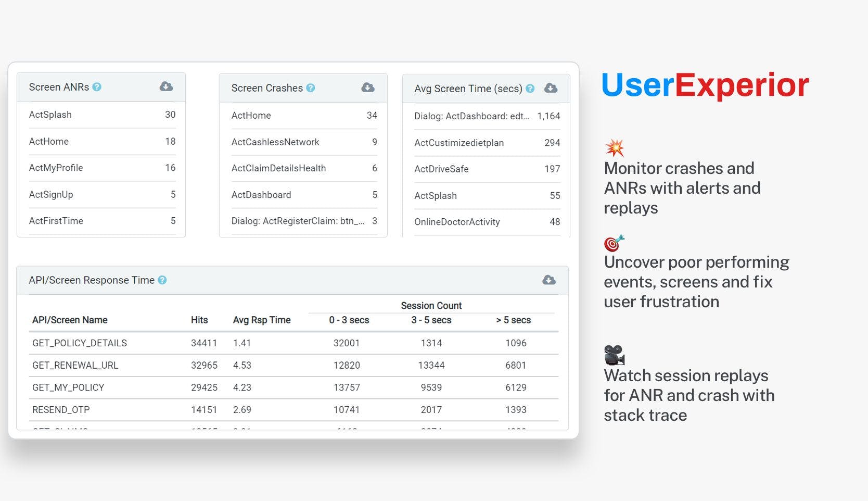Open help tooltip for Avg Screen Time
This screenshot has width=868, height=501.
coord(529,89)
